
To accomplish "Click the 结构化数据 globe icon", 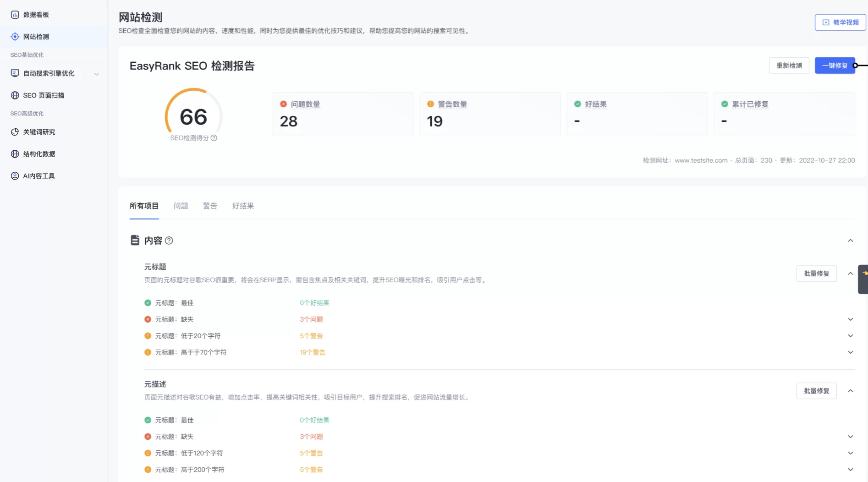I will 15,154.
